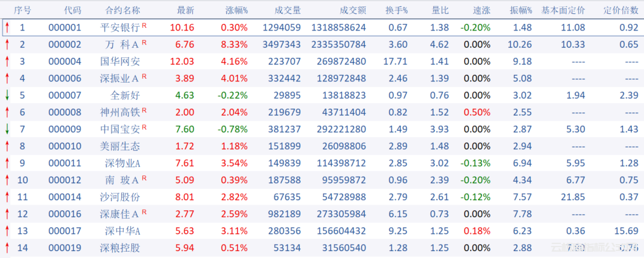The height and width of the screenshot is (258, 644).
Task: Sort by 涨幅% column header
Action: 237,10
